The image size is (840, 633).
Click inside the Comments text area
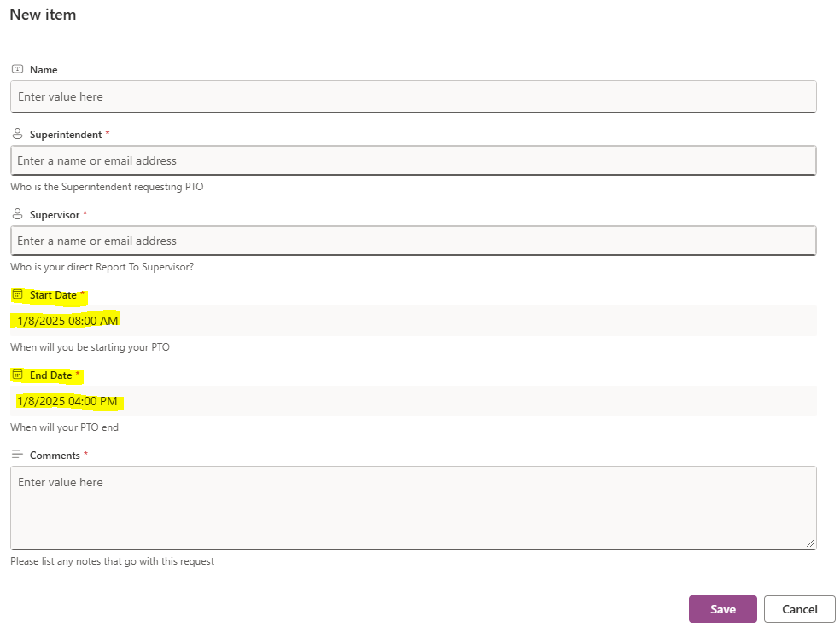click(413, 508)
